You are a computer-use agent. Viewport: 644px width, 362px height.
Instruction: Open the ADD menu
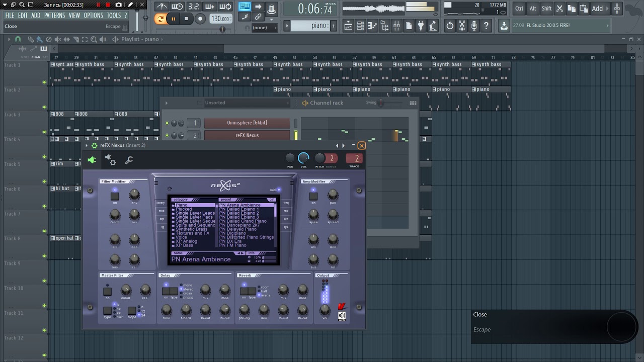pos(36,16)
